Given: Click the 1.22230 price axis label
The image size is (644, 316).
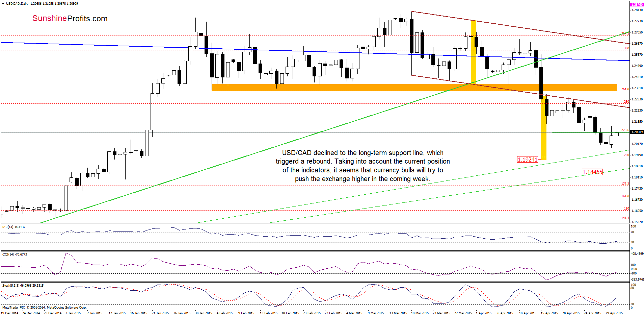Looking at the screenshot, I should coord(637,111).
